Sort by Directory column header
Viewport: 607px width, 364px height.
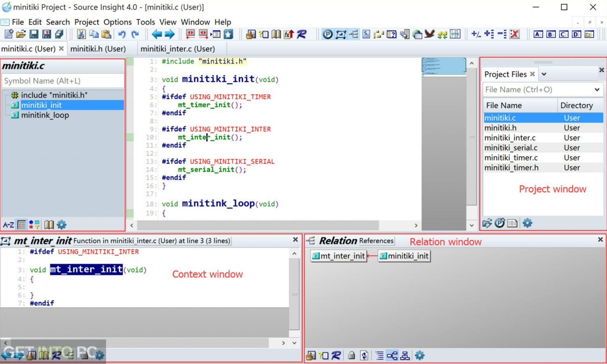tap(580, 105)
